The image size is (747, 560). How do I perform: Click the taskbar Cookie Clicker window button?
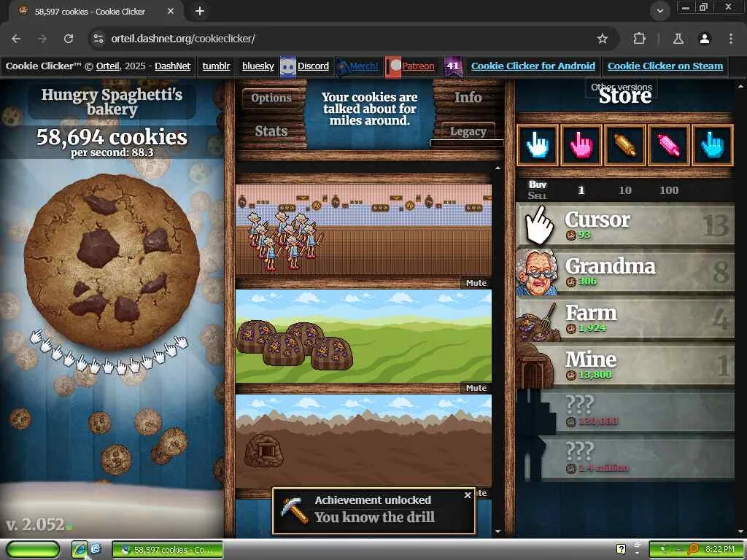click(168, 550)
